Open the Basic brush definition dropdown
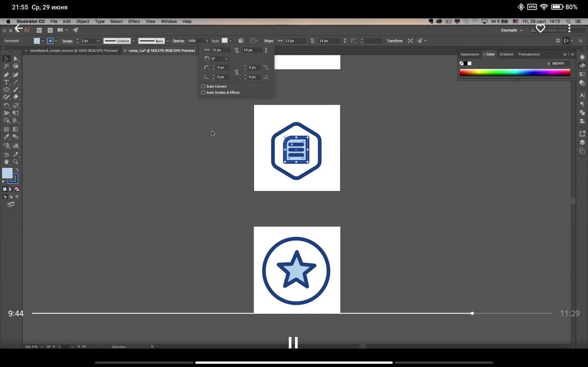This screenshot has width=588, height=367. [167, 41]
